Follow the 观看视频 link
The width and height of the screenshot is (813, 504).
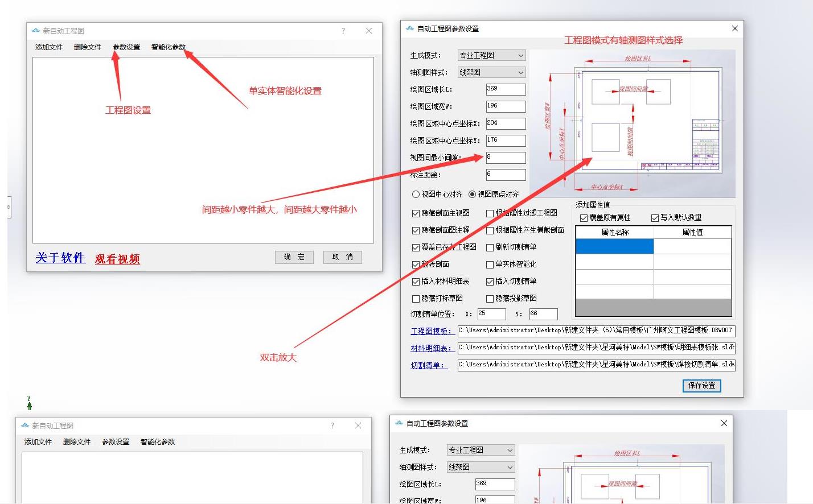[x=117, y=259]
